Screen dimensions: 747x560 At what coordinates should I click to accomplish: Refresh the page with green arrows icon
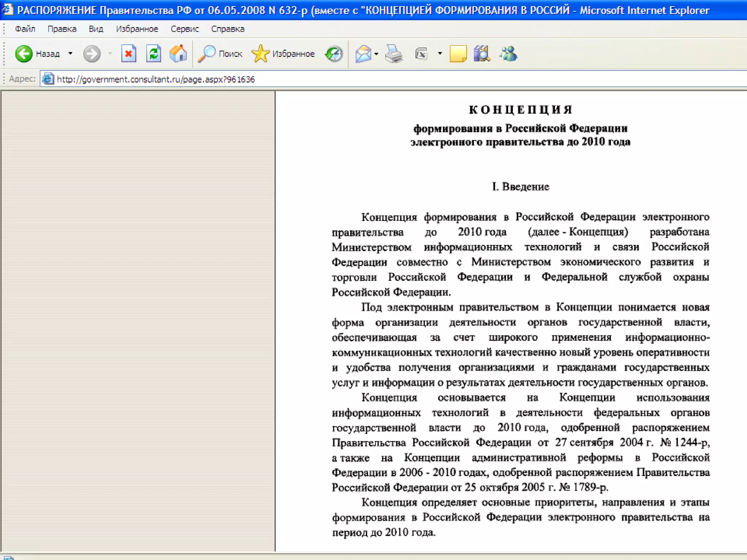tap(154, 54)
